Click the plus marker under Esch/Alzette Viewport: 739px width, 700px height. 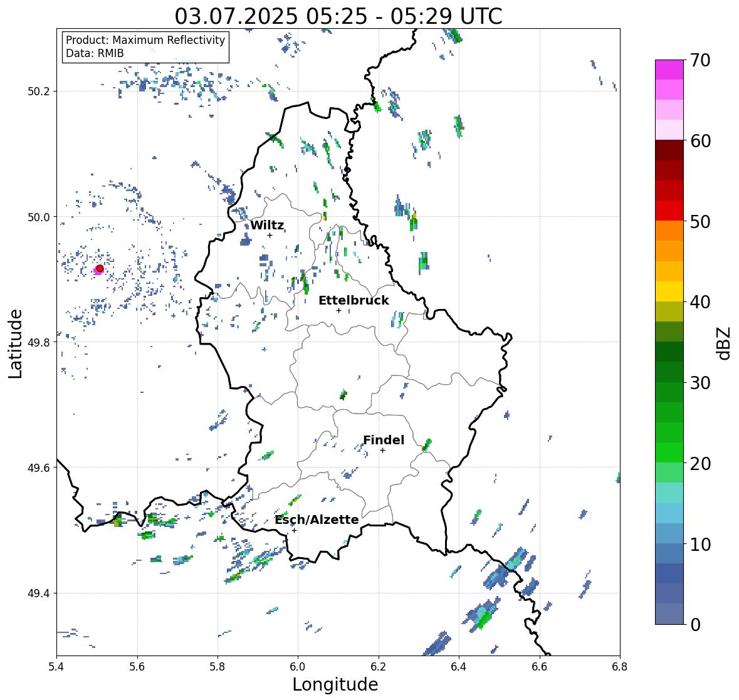coord(294,530)
